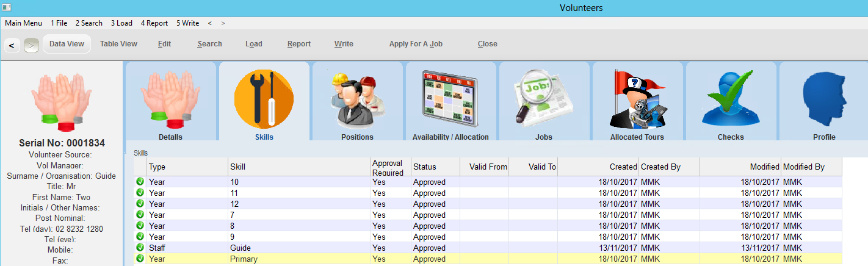Screen dimensions: 868x266
Task: Click green status tick for Guide skill row
Action: [140, 248]
